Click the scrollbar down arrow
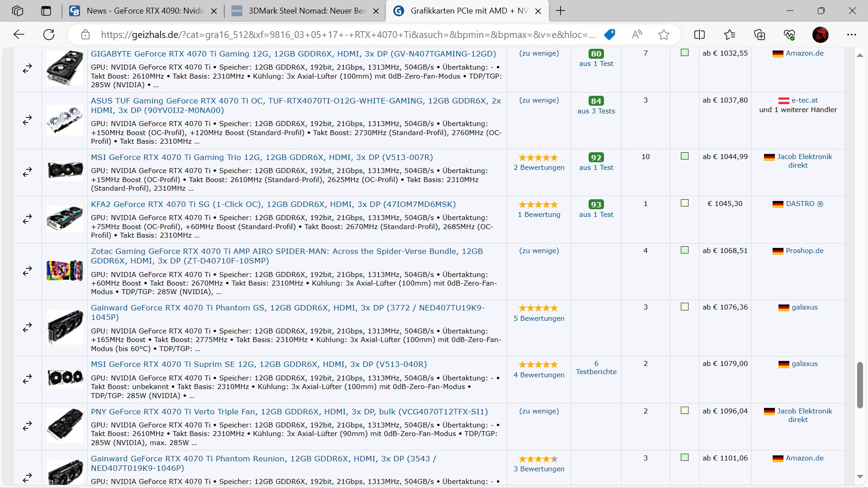This screenshot has width=868, height=488. (860, 476)
